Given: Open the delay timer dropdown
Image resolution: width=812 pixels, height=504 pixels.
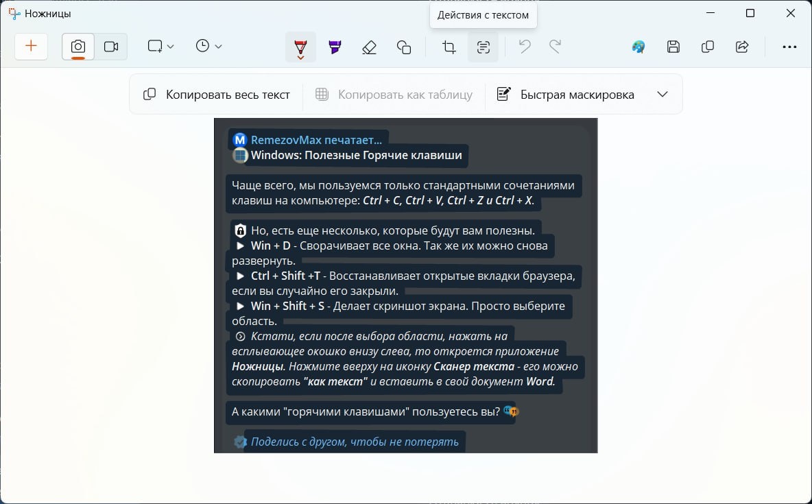Looking at the screenshot, I should [x=208, y=47].
